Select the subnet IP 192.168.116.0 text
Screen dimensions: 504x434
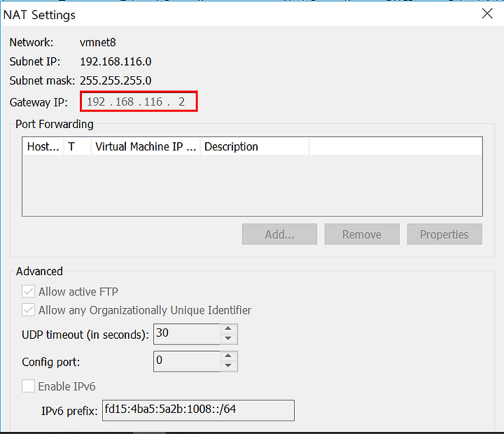point(115,62)
